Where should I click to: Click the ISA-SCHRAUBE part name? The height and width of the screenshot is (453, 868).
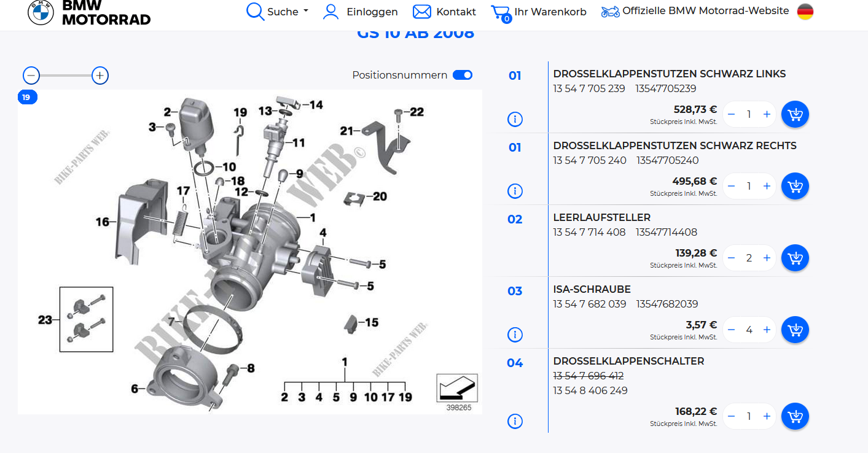pos(592,289)
